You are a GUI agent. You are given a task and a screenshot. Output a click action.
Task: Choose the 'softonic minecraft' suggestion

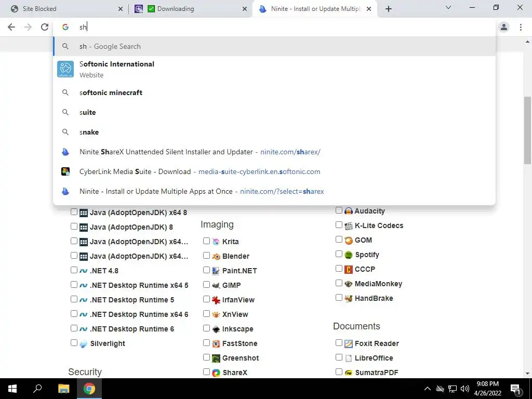pos(274,92)
